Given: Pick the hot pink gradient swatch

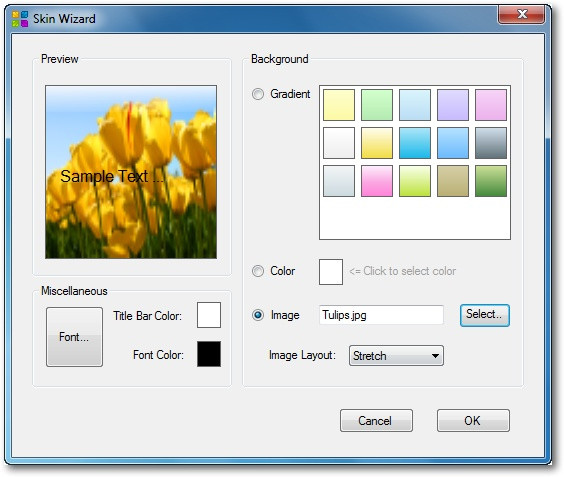Looking at the screenshot, I should (377, 181).
